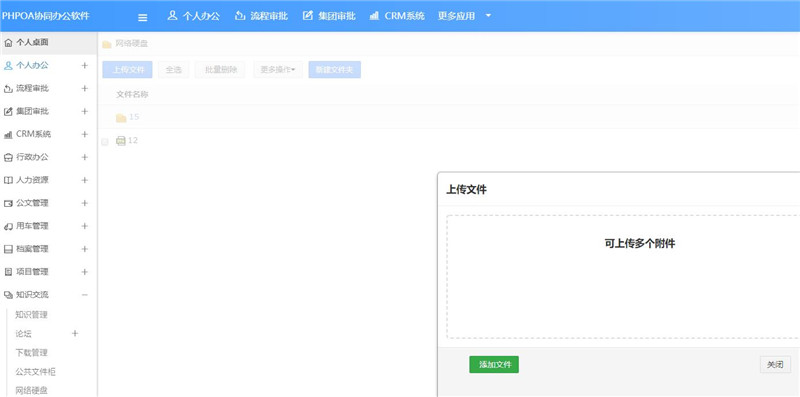Click the 知识交流 sidebar label
Viewport: 800px width, 397px height.
(33, 295)
